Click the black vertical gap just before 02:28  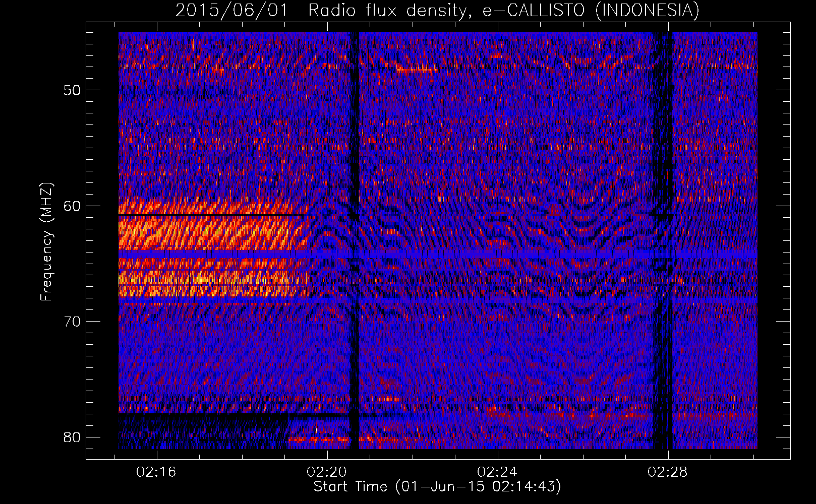point(663,240)
